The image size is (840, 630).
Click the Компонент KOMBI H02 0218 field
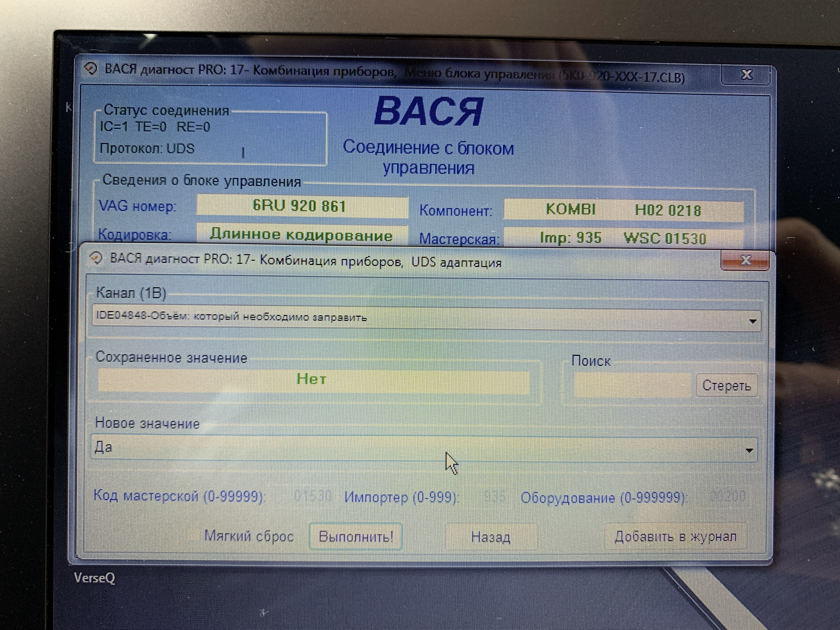click(624, 210)
